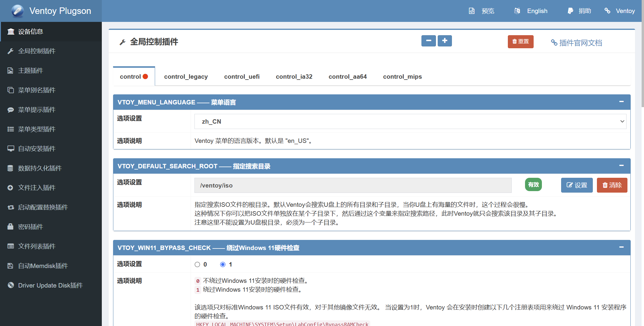Open 设备信息 in sidebar
Screen dimensions: 644x326
(x=51, y=31)
